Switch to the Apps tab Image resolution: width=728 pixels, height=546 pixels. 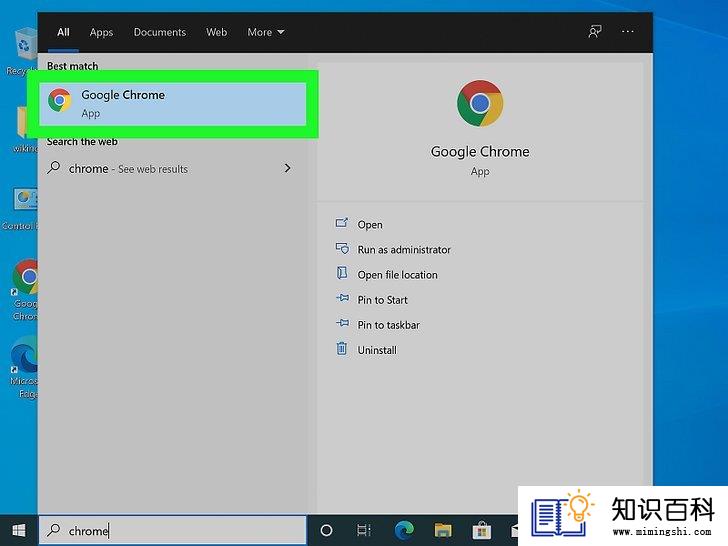[101, 32]
